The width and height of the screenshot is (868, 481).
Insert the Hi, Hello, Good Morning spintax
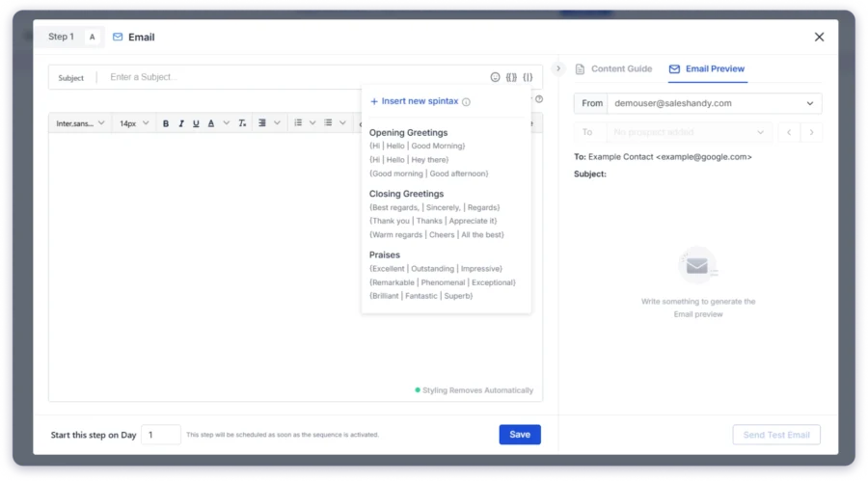417,146
